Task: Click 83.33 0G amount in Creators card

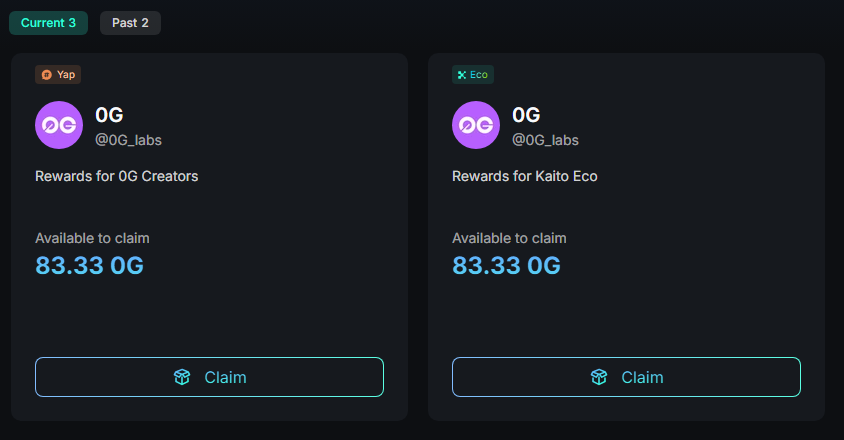Action: click(x=89, y=266)
